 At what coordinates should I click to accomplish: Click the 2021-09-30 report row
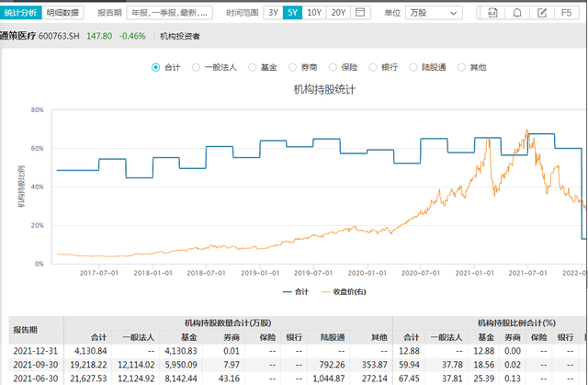pyautogui.click(x=32, y=363)
